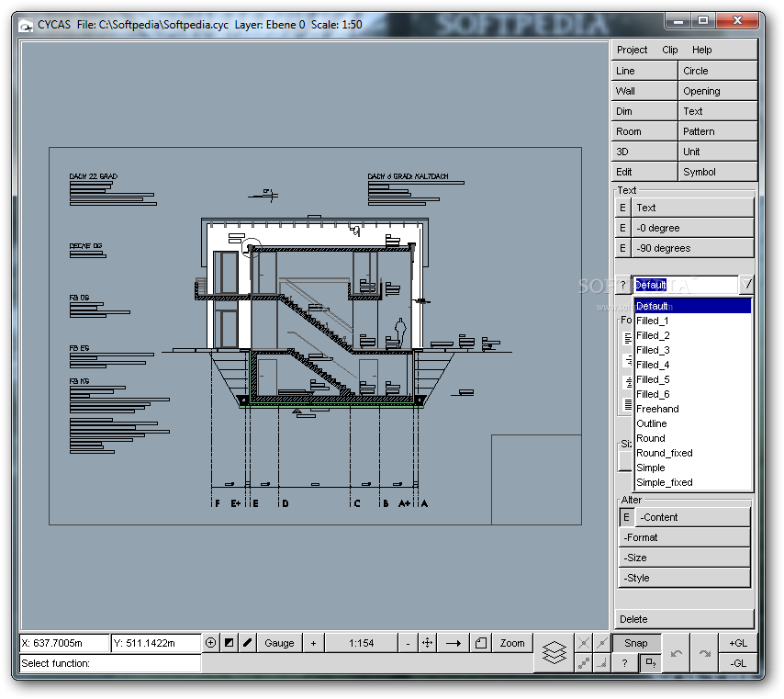Click the redo curved arrow icon

tap(704, 653)
